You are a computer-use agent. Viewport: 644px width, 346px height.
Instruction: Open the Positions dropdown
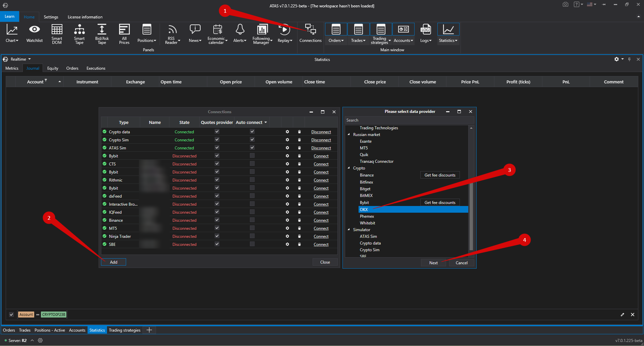coord(147,41)
